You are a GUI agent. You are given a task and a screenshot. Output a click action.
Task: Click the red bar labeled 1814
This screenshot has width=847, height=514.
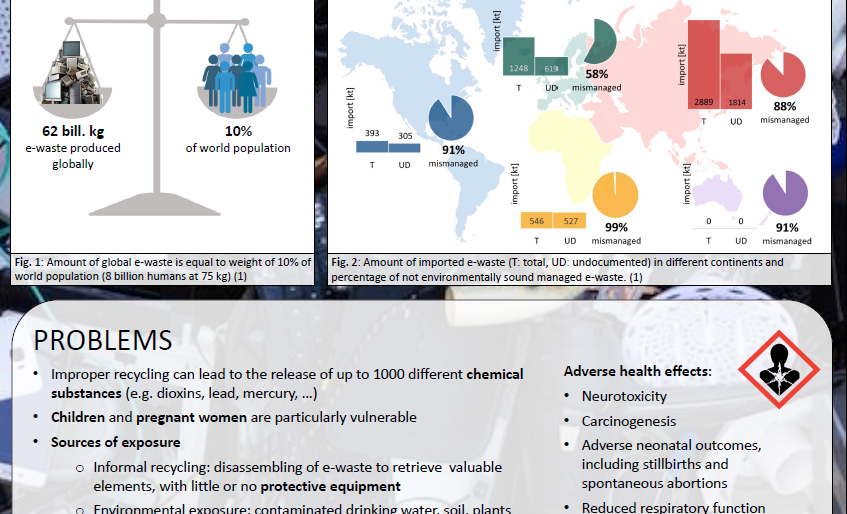736,82
